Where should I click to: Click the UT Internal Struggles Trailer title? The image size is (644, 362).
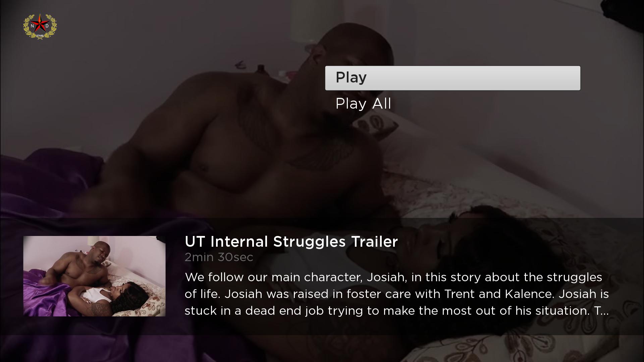291,242
